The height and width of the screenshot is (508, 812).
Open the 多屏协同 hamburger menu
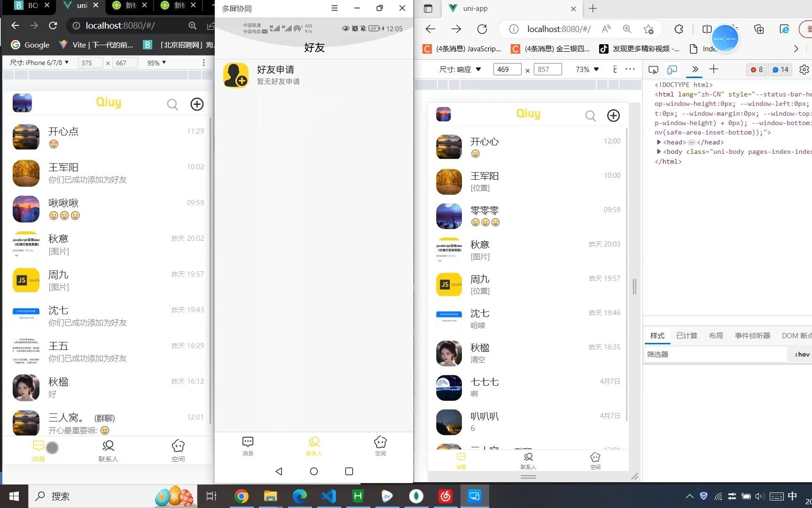[334, 8]
